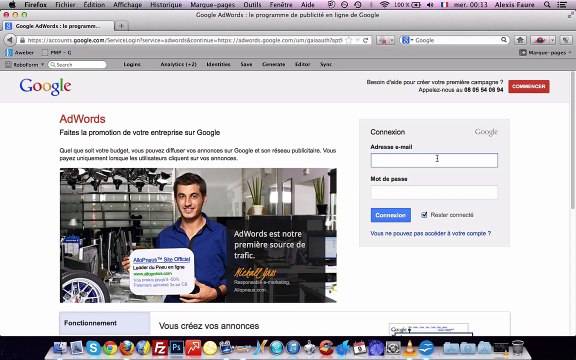Click the Alexis Faure user name in menu bar

pos(514,5)
